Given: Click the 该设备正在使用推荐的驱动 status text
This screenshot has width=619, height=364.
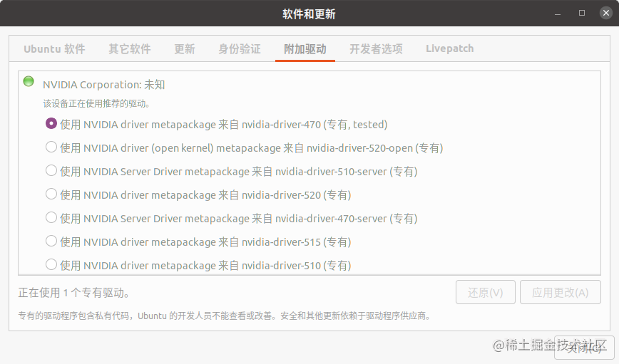Looking at the screenshot, I should 96,104.
